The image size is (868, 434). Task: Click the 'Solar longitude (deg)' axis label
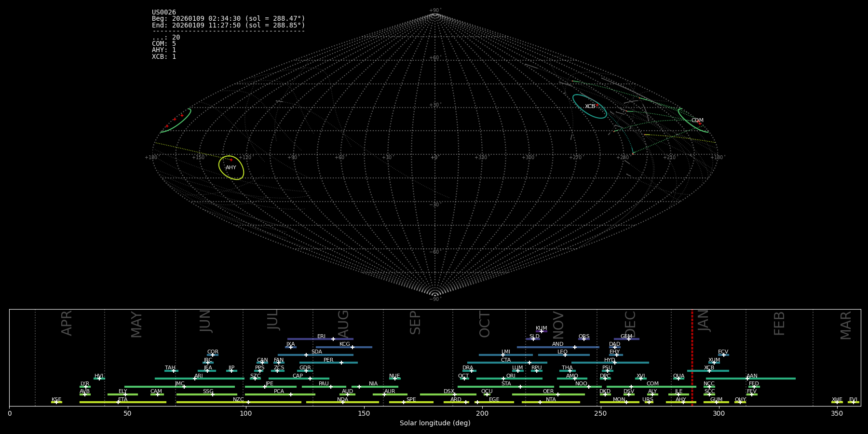point(434,423)
